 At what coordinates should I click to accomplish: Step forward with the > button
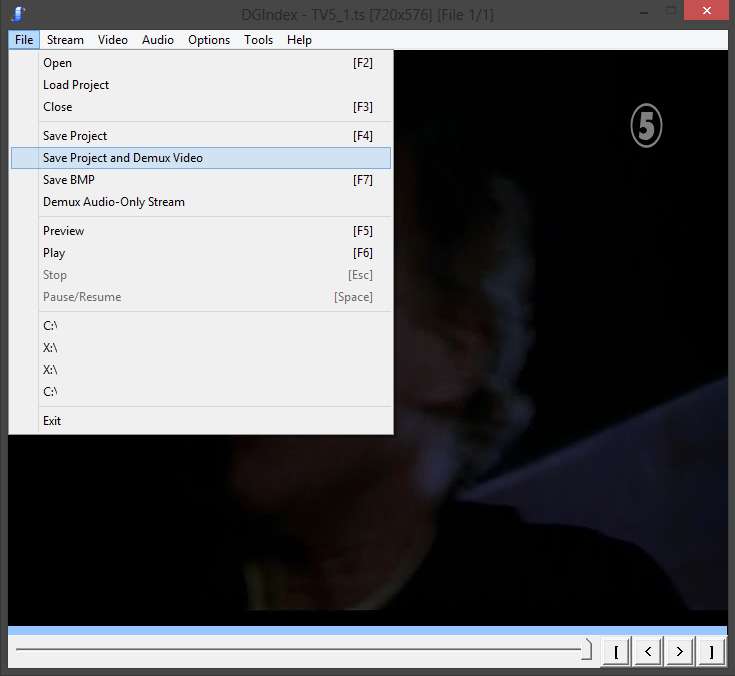click(680, 652)
